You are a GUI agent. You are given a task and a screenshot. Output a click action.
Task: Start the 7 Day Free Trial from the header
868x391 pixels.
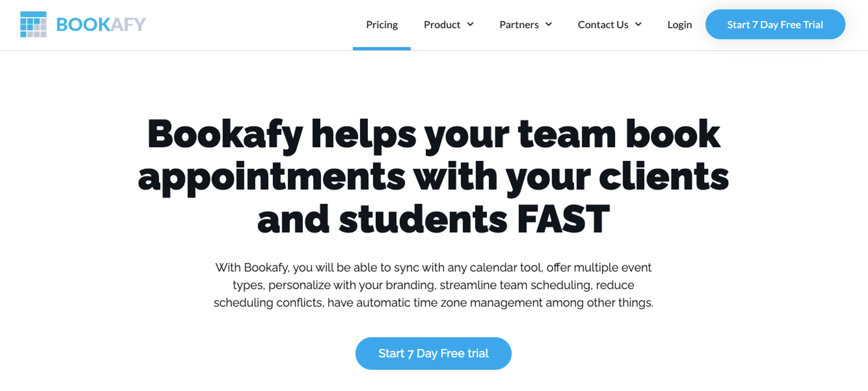[775, 24]
